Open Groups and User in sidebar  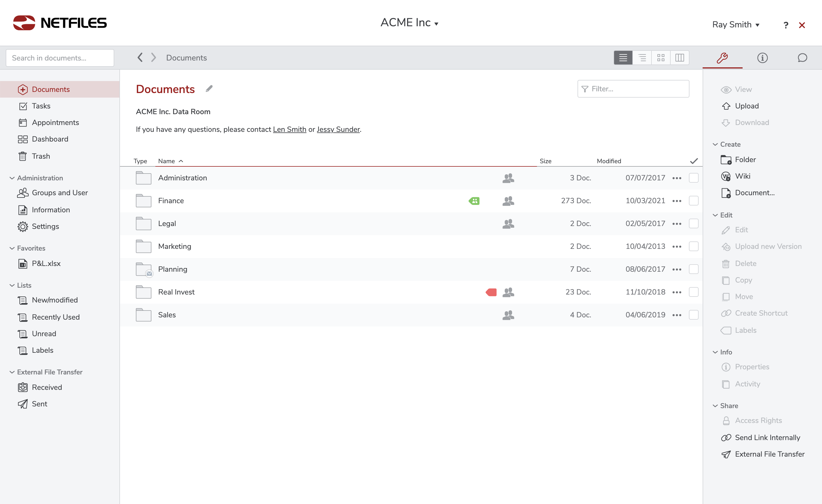[x=59, y=193]
